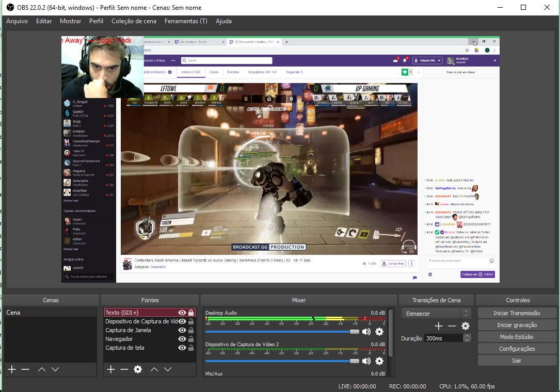Step the Duração value spinner
The image size is (560, 392).
click(467, 338)
